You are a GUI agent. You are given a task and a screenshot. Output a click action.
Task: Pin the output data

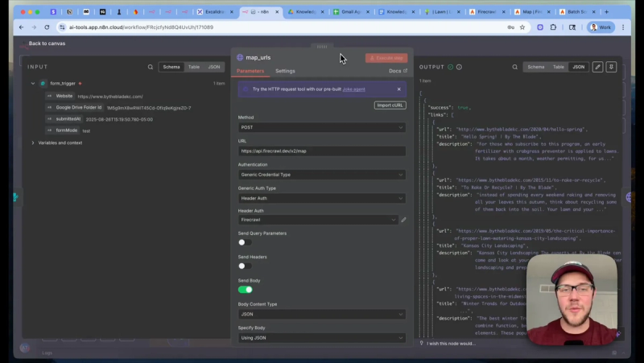click(611, 67)
